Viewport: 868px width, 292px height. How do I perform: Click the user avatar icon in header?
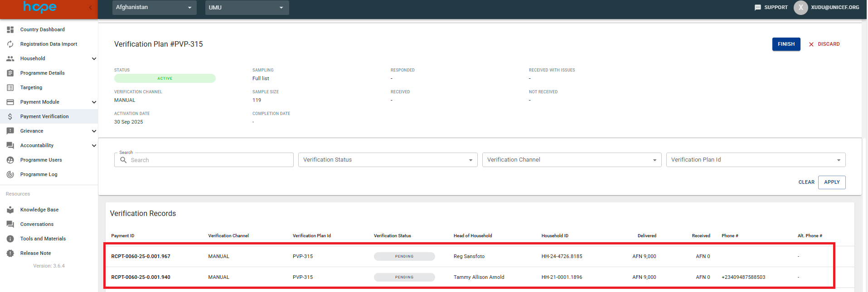(x=800, y=7)
